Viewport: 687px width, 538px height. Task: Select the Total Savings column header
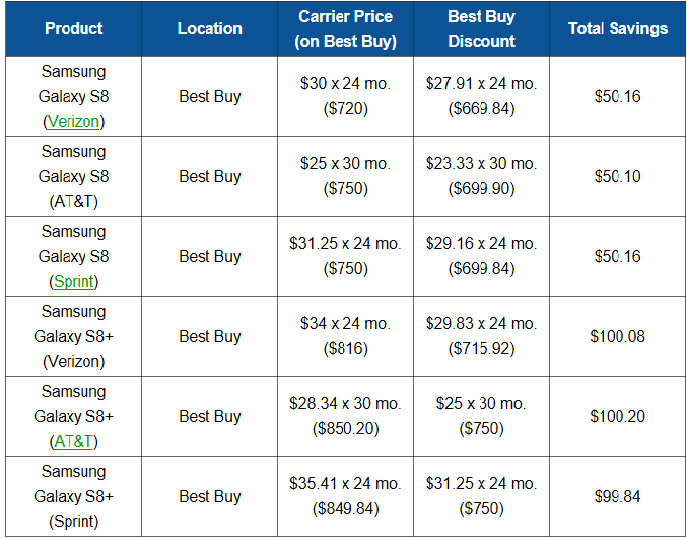point(617,28)
